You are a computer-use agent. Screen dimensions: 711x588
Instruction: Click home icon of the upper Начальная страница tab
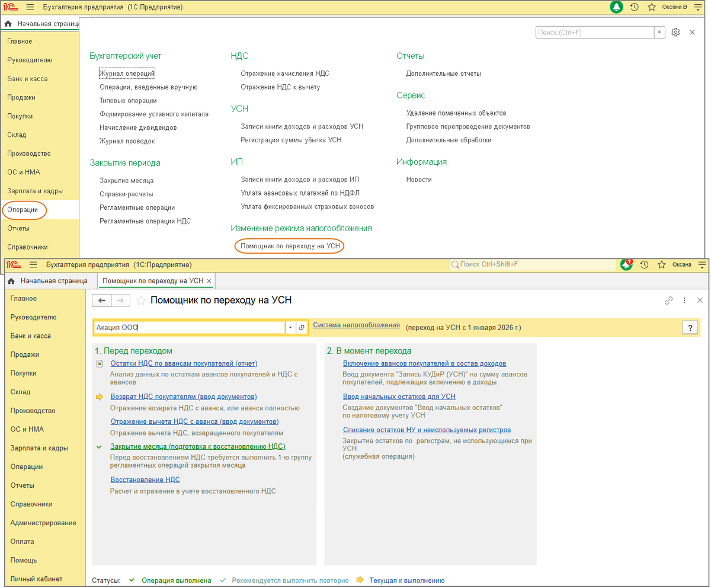(8, 24)
